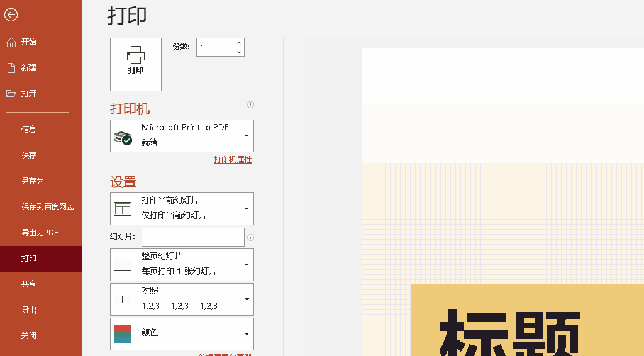644x356 pixels.
Task: Click the back arrow to exit backstage
Action: 11,15
